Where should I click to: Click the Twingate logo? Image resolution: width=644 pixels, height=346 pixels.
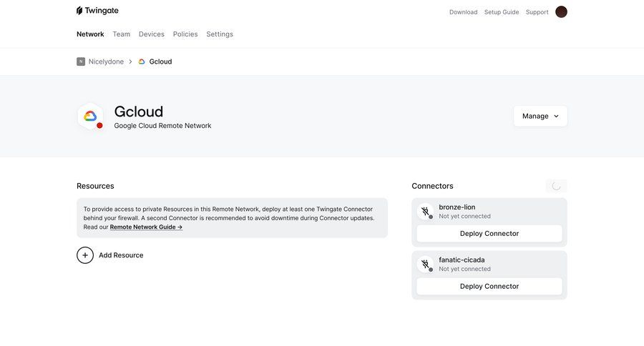[x=97, y=11]
